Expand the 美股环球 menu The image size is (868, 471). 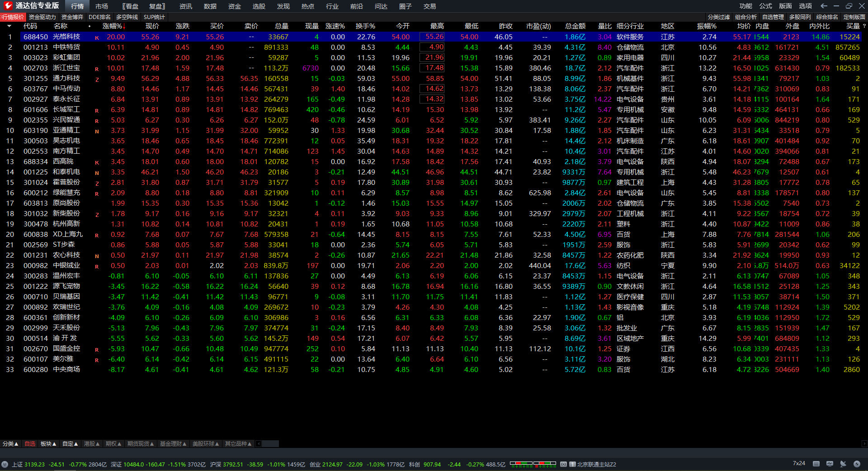(206, 444)
